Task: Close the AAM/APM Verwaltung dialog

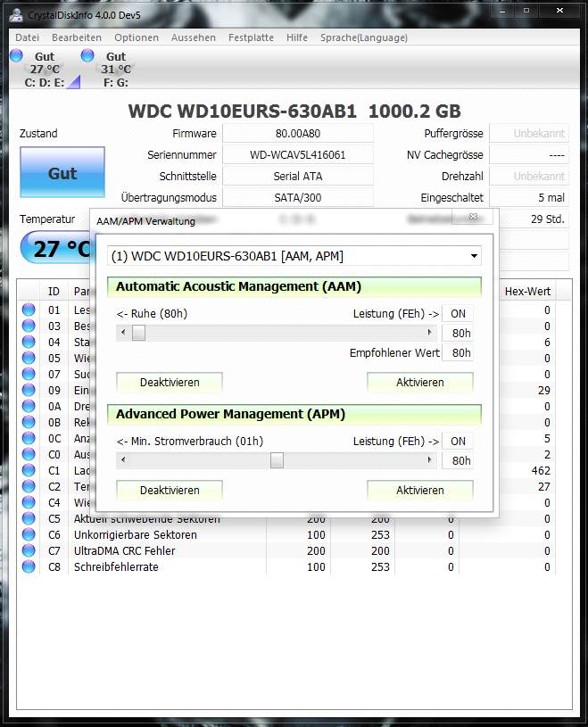Action: [473, 217]
